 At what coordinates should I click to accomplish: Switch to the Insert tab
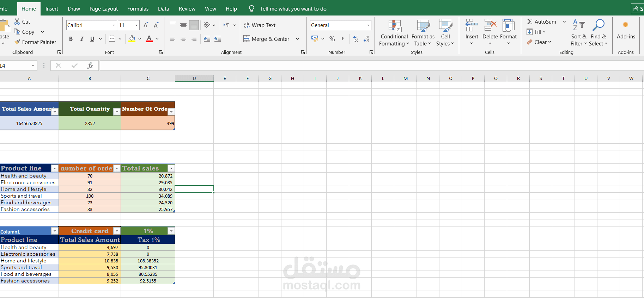52,8
